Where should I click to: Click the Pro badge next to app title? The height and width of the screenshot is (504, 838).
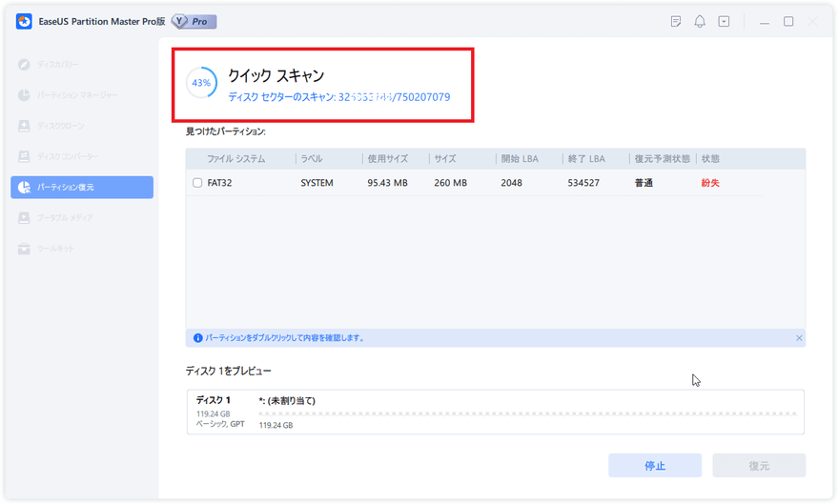[x=194, y=21]
